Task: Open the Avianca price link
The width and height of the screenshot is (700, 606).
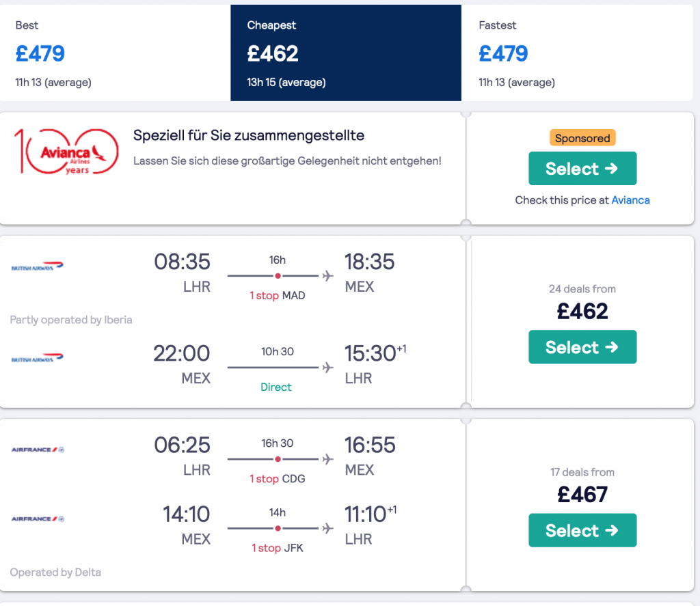Action: [x=630, y=200]
